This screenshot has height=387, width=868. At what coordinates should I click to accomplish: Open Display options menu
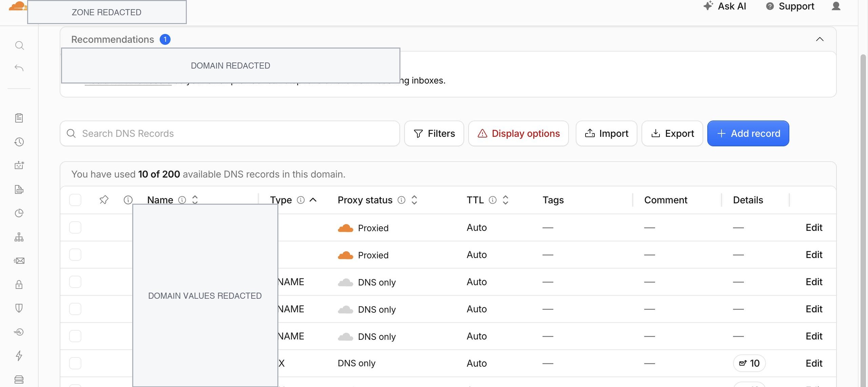tap(518, 133)
